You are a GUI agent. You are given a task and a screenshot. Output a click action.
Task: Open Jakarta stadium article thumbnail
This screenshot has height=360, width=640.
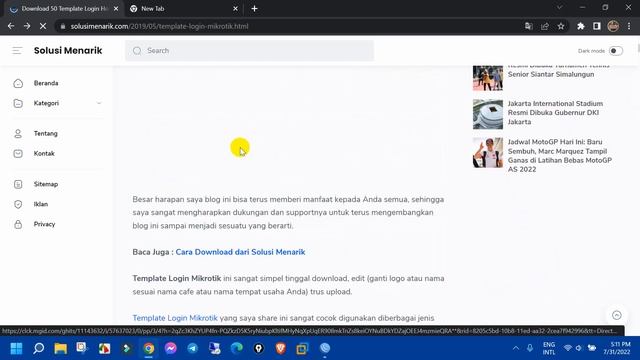[x=488, y=114]
